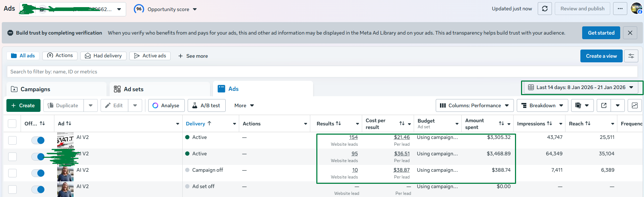This screenshot has height=197, width=644.
Task: Select checkbox for the $36.51 per lead ad
Action: pos(12,157)
